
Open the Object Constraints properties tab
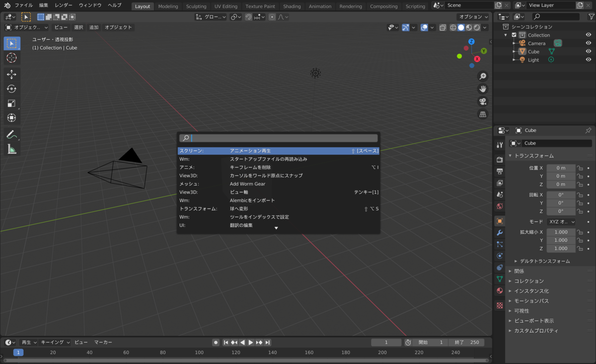(x=500, y=268)
